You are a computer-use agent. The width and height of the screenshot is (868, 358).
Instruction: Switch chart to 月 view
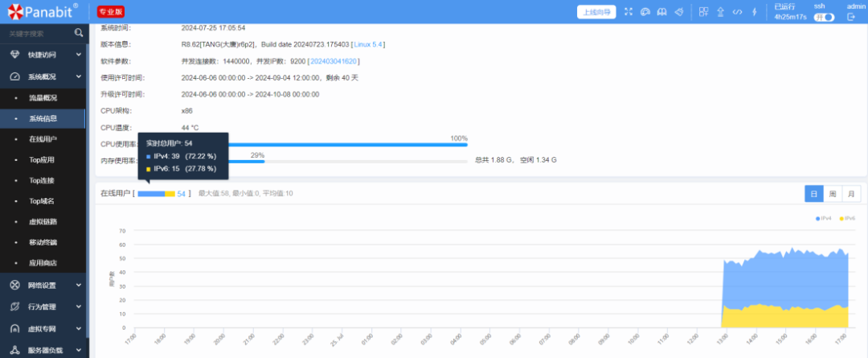(851, 194)
